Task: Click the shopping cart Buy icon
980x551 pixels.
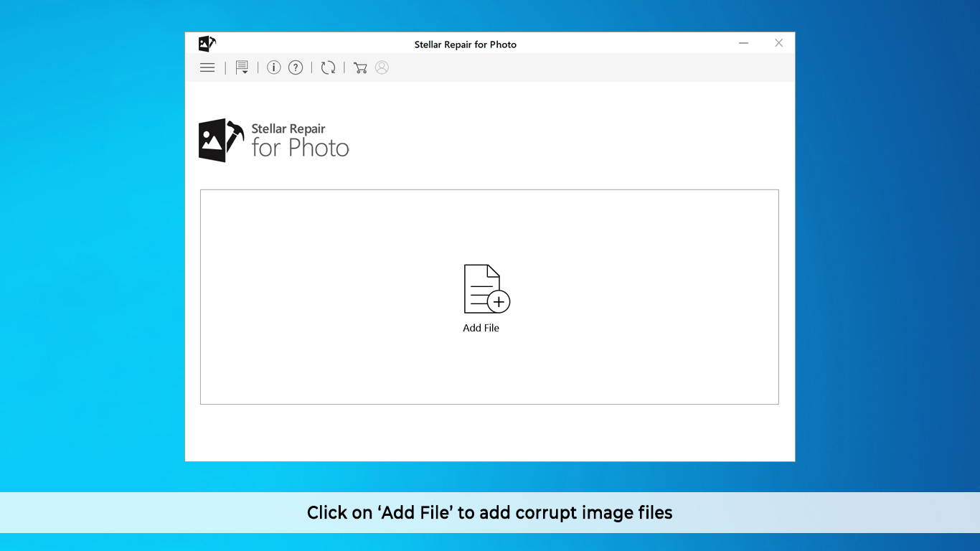Action: click(x=360, y=67)
